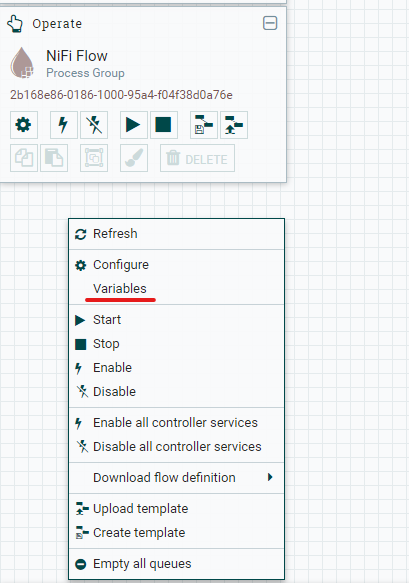Image resolution: width=409 pixels, height=583 pixels.
Task: Choose Configure from the context menu
Action: pos(177,265)
